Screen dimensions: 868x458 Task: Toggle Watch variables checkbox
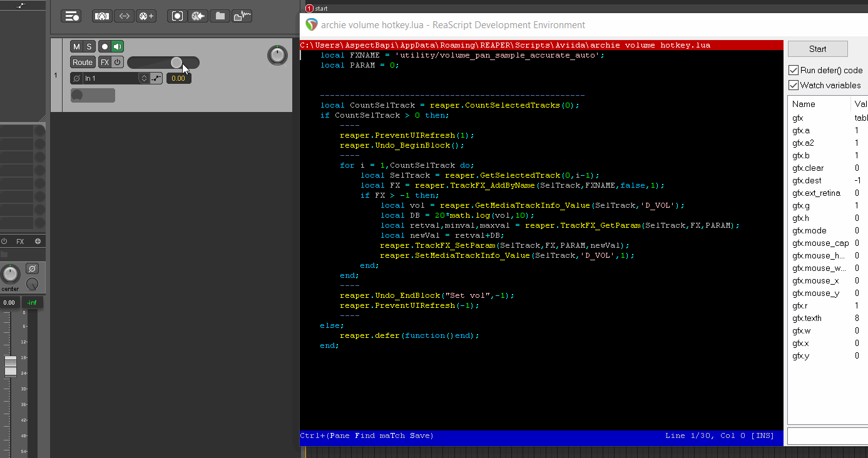coord(794,85)
